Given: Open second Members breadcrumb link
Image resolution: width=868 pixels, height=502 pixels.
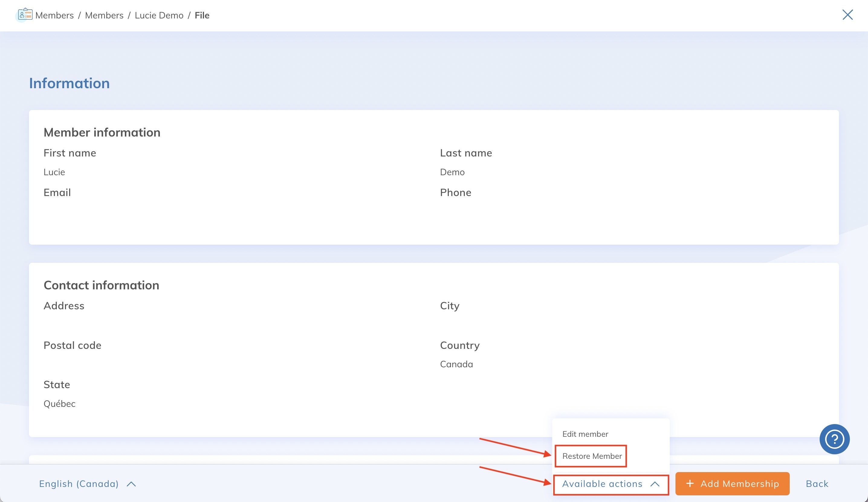Looking at the screenshot, I should (104, 15).
